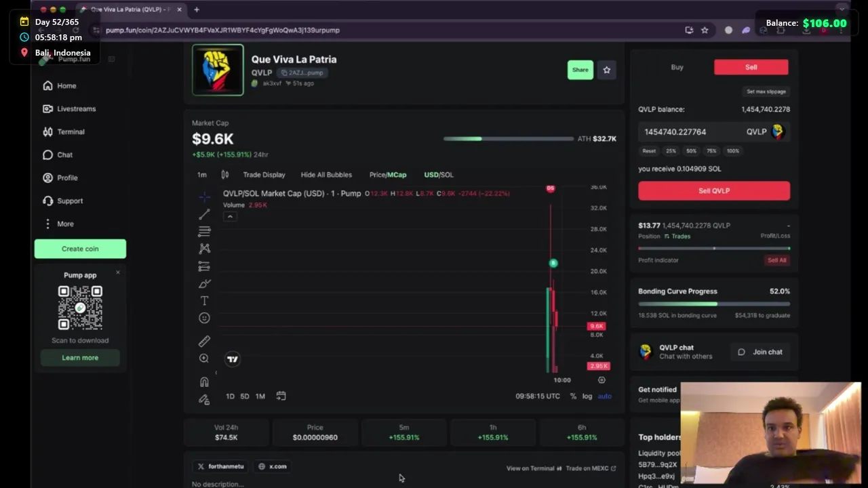Open the go-to-date calendar icon

click(x=281, y=396)
